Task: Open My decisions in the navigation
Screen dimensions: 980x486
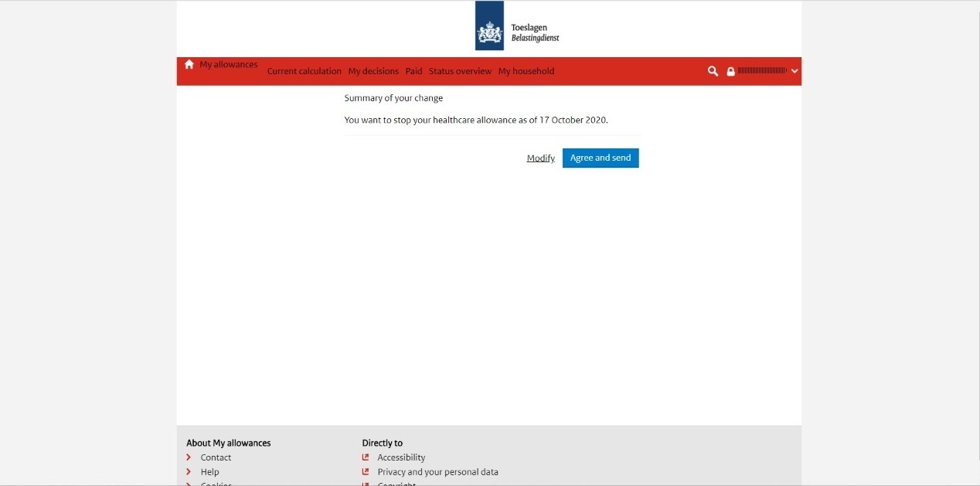Action: coord(373,71)
